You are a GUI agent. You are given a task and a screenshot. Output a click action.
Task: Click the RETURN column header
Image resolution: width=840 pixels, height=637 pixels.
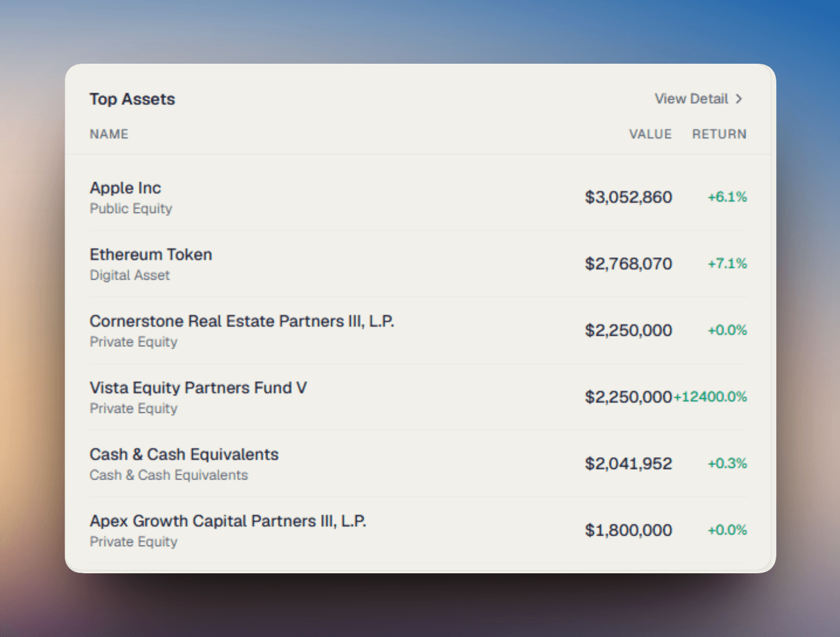tap(719, 134)
